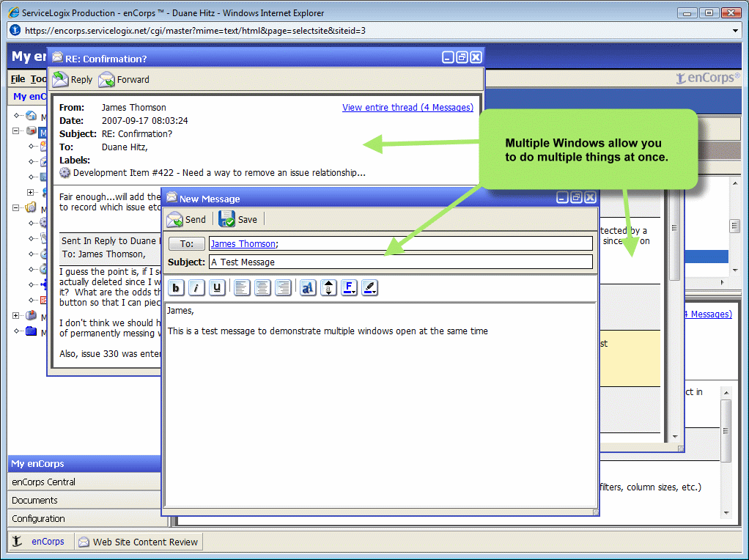Expand the flagged mailbox tree node
749x560 pixels.
16,315
